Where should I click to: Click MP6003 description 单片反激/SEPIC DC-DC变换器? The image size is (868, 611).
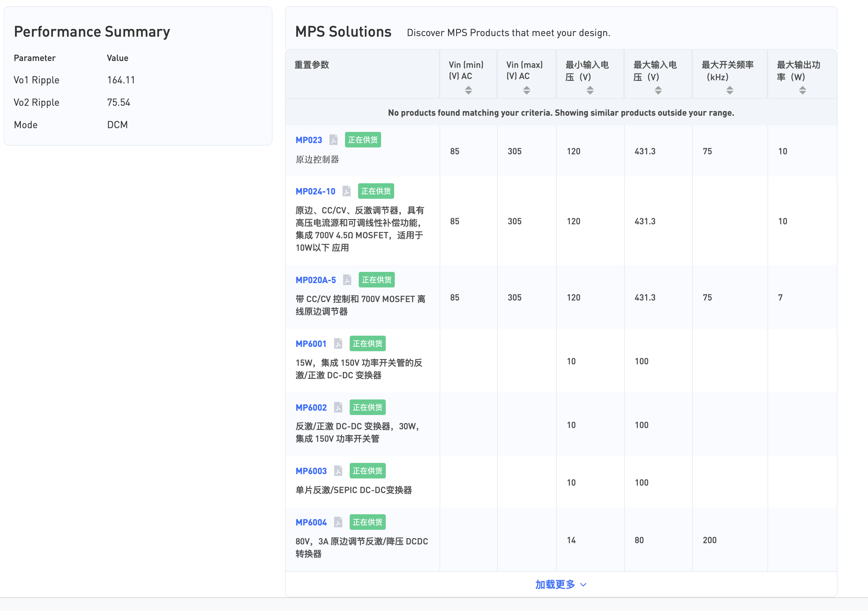click(x=353, y=490)
